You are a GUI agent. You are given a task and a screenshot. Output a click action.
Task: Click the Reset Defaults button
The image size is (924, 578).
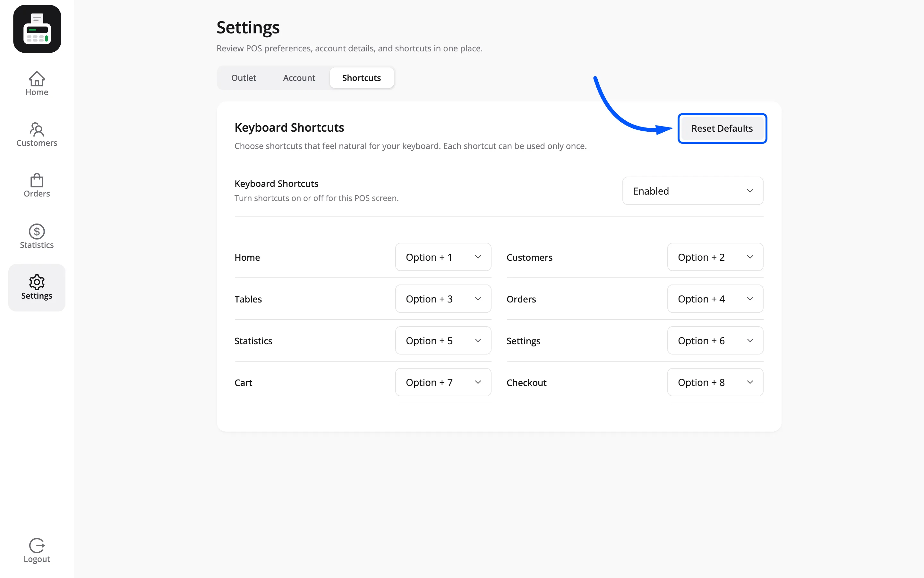(x=722, y=128)
